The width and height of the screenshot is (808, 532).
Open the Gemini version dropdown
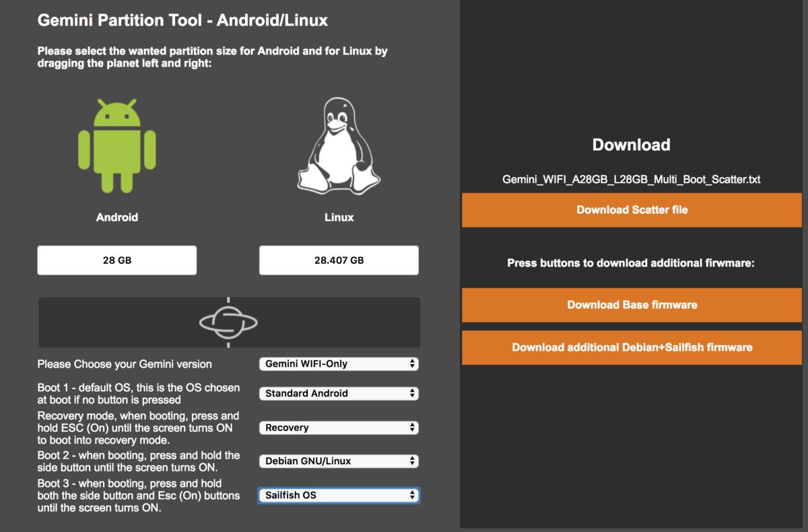click(339, 364)
